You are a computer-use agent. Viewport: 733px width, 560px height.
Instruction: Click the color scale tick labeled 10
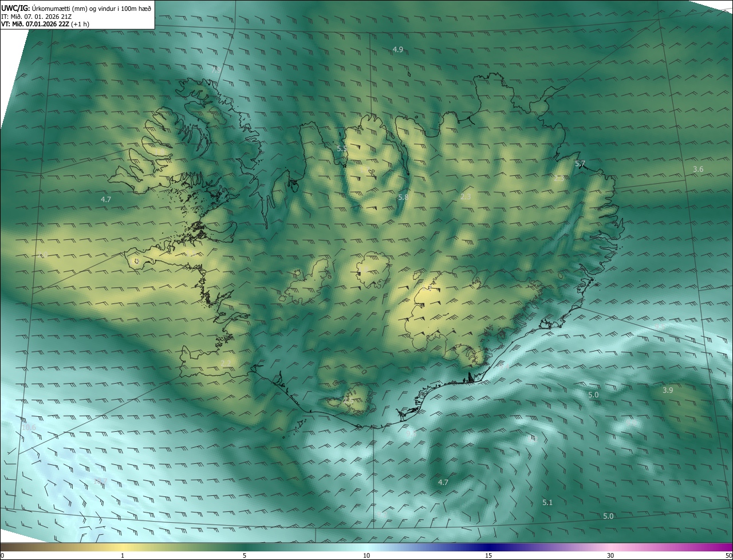pyautogui.click(x=366, y=555)
